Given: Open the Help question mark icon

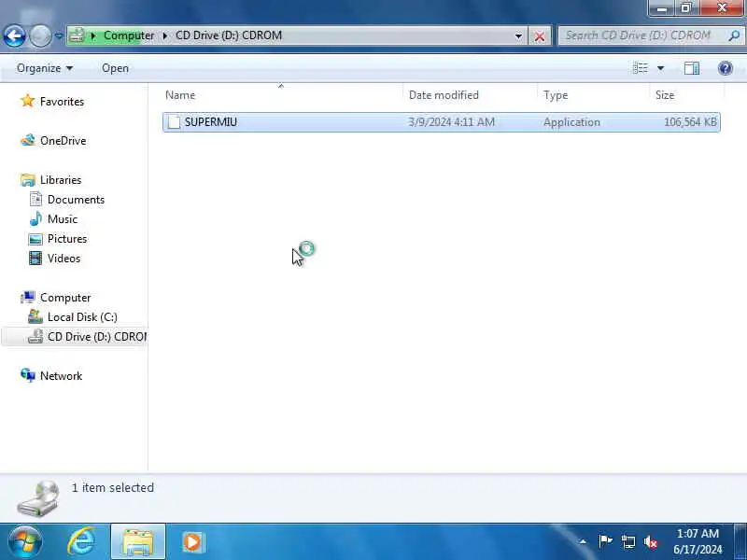Looking at the screenshot, I should (x=726, y=68).
